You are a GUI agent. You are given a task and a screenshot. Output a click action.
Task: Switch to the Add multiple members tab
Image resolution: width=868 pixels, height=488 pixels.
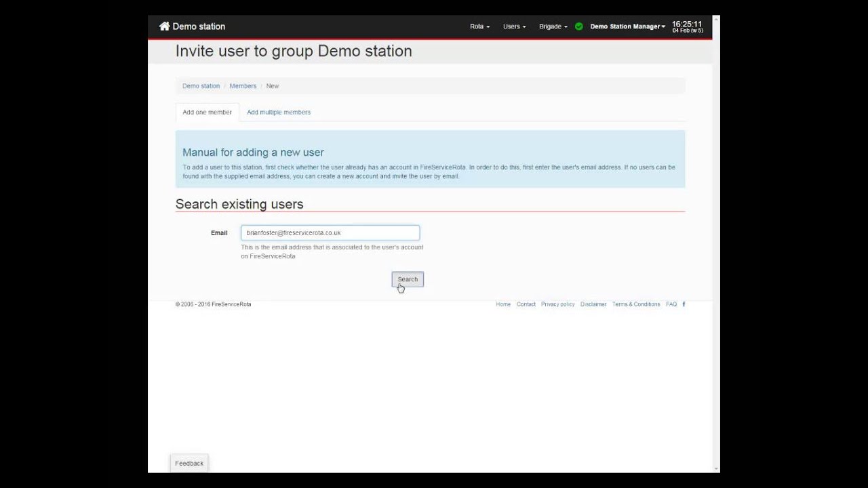pyautogui.click(x=279, y=113)
